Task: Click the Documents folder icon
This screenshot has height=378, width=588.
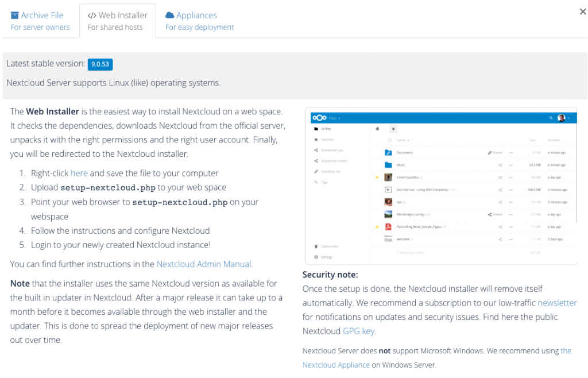Action: 388,153
